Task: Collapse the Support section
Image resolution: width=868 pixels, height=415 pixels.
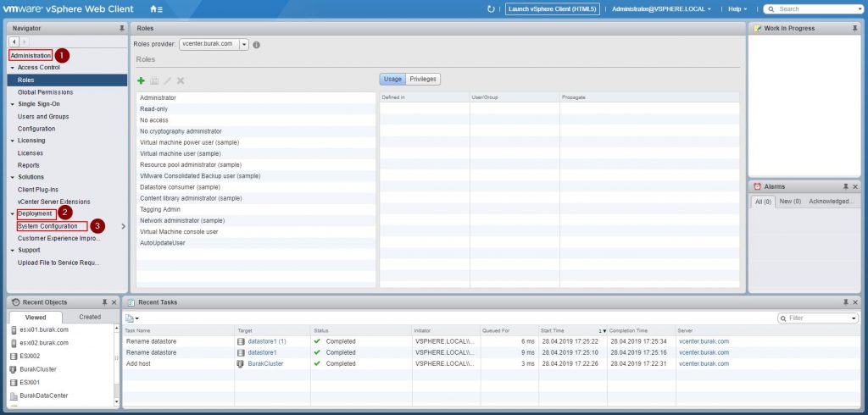Action: point(12,251)
